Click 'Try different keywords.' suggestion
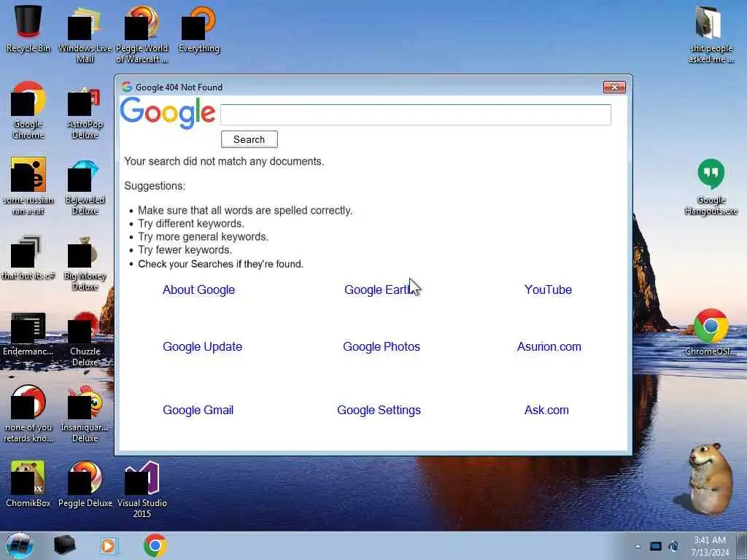The height and width of the screenshot is (560, 747). pos(191,224)
